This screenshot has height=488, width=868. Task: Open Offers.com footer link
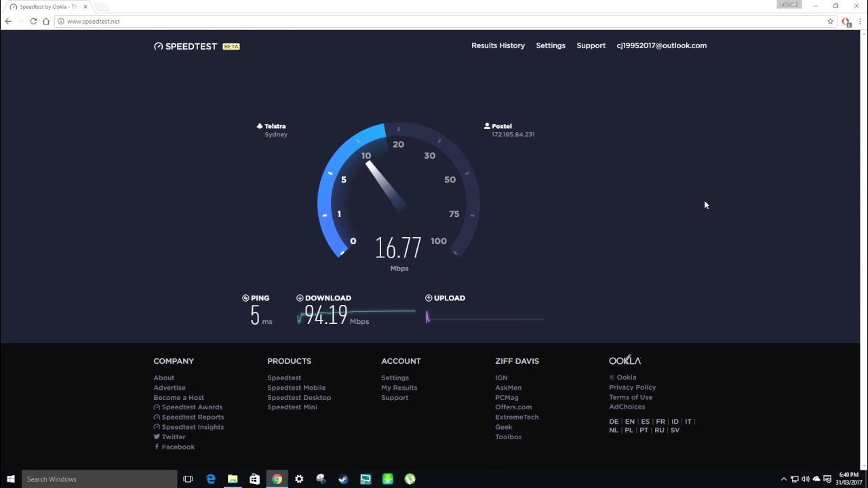tap(513, 407)
